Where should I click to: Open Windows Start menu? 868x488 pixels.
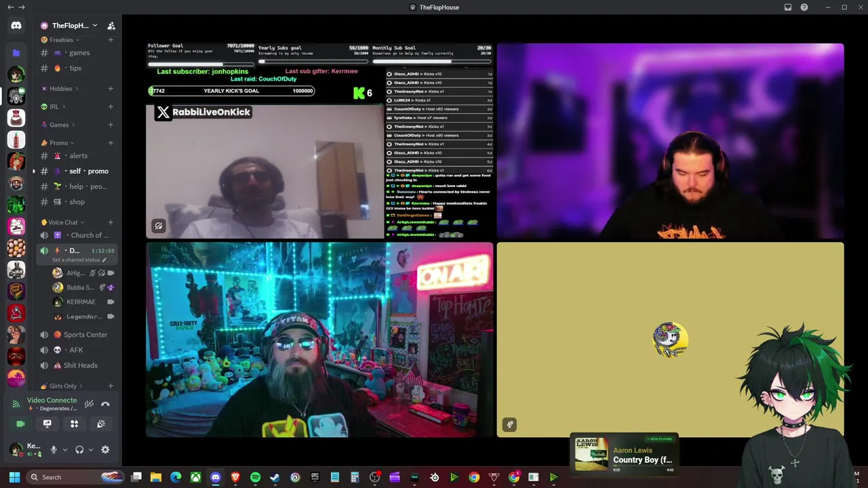pos(14,477)
